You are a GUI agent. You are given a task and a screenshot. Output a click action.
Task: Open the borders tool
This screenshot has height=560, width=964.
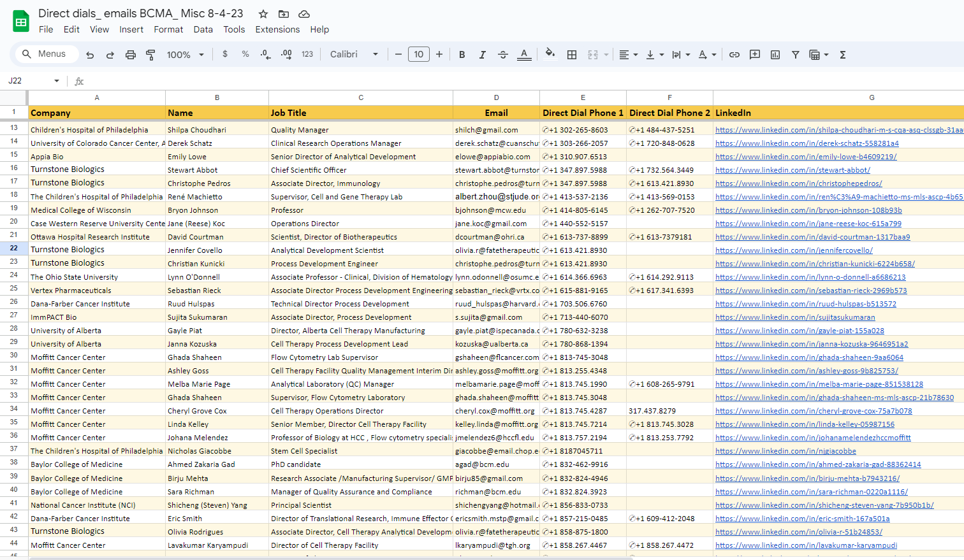[572, 55]
